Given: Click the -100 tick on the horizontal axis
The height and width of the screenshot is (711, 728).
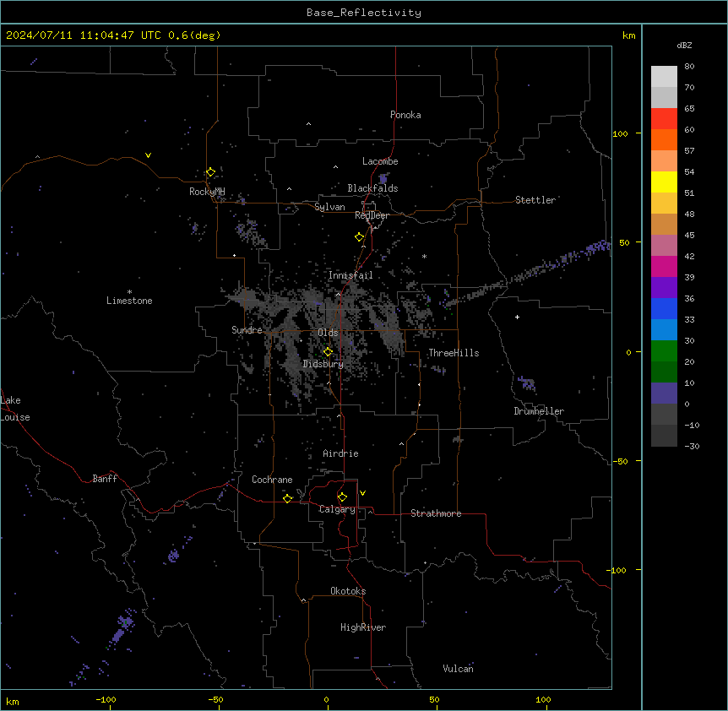Looking at the screenshot, I should [106, 699].
